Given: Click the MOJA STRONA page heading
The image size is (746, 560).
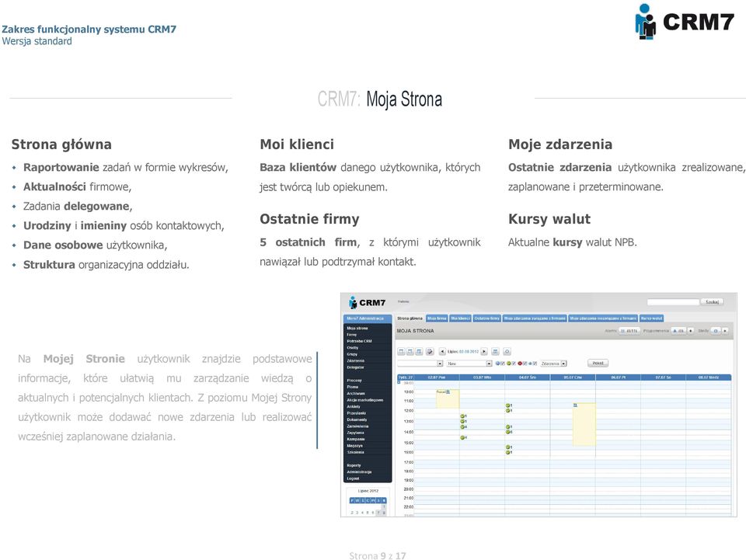Looking at the screenshot, I should tap(415, 331).
